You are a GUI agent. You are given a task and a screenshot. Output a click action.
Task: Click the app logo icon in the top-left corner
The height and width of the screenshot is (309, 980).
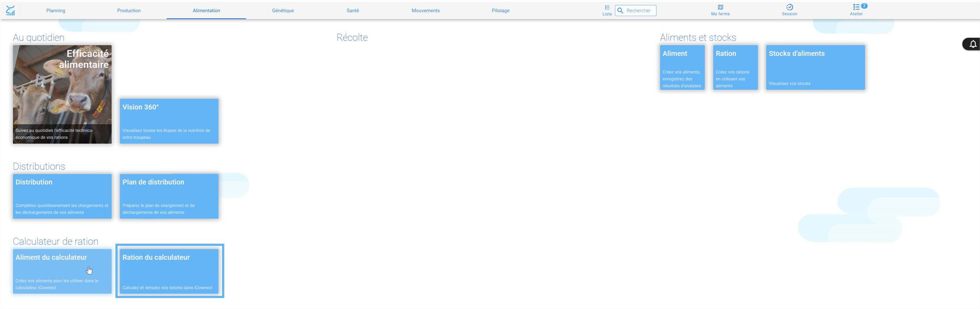[x=11, y=11]
